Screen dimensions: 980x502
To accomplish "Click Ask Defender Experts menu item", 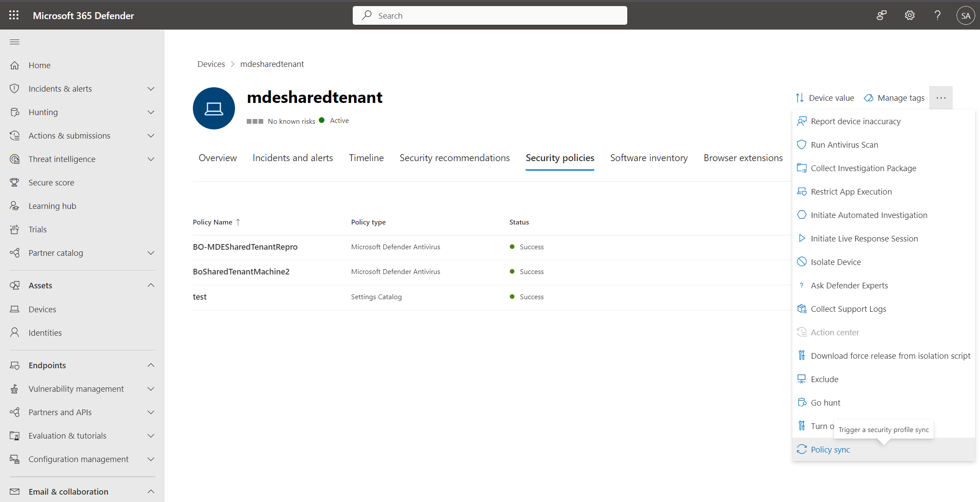I will pos(849,285).
